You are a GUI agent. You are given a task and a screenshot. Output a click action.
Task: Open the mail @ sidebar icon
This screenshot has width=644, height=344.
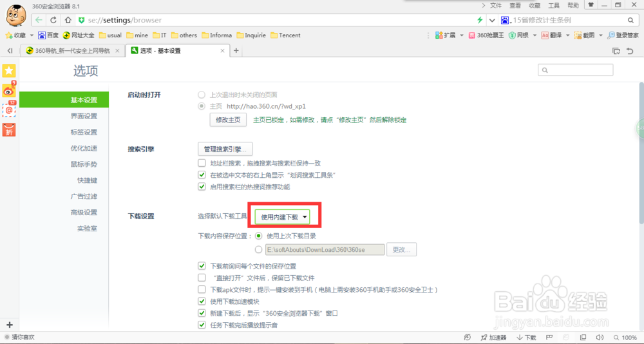9,110
